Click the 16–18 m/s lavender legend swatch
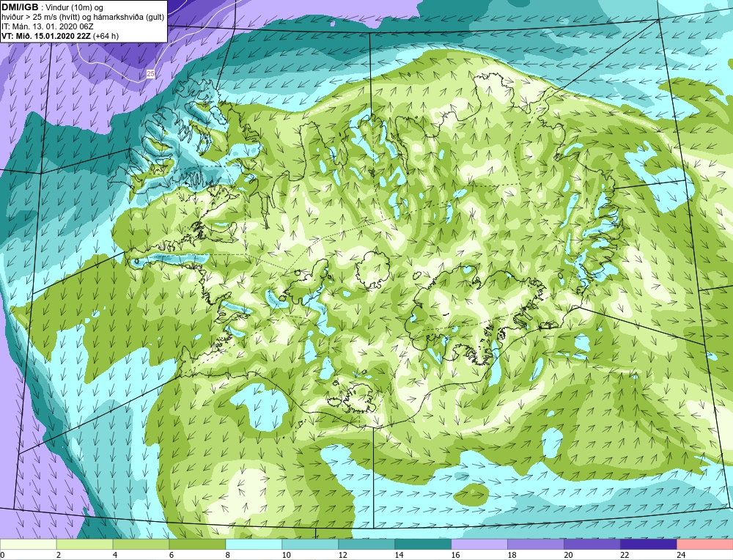 (x=479, y=545)
